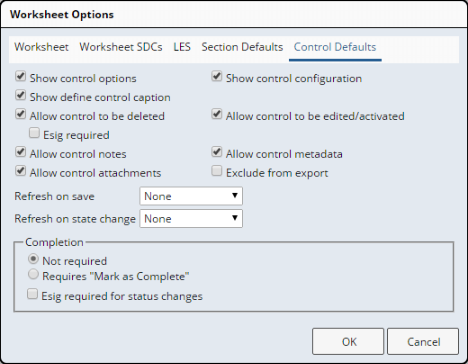Select the LES tab
Screen dimensions: 468x364
click(x=182, y=47)
